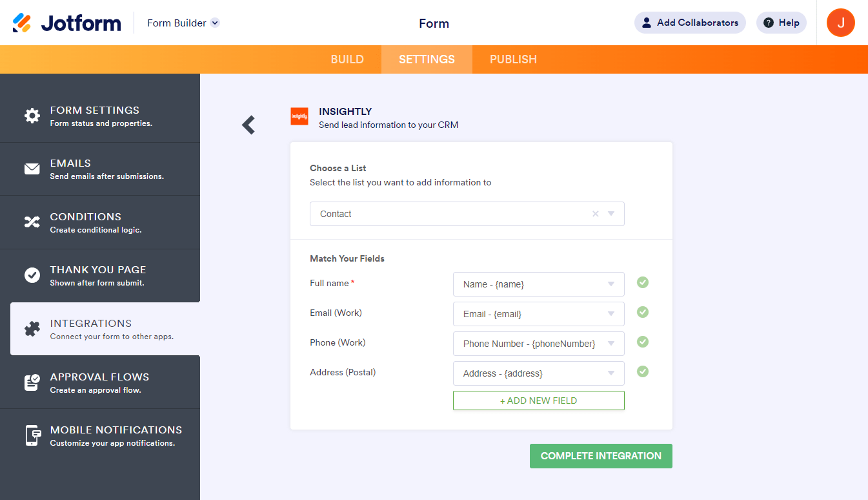
Task: Expand the Form Builder dropdown
Action: pos(215,23)
